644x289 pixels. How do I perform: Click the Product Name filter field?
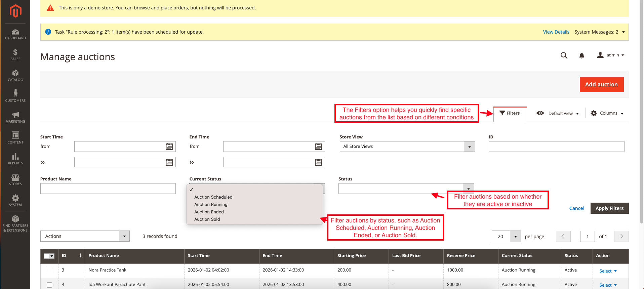tap(108, 189)
